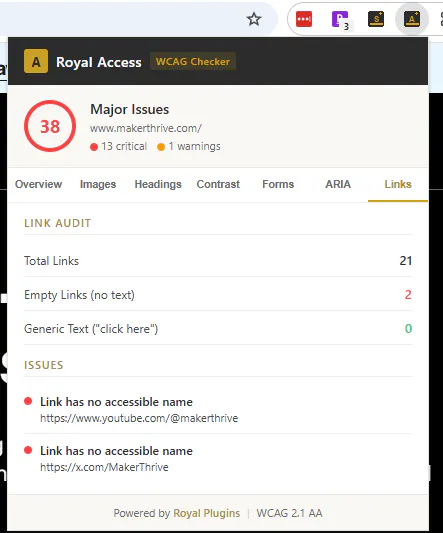Click the LINK AUDIT section heading
The height and width of the screenshot is (533, 443).
pos(57,223)
